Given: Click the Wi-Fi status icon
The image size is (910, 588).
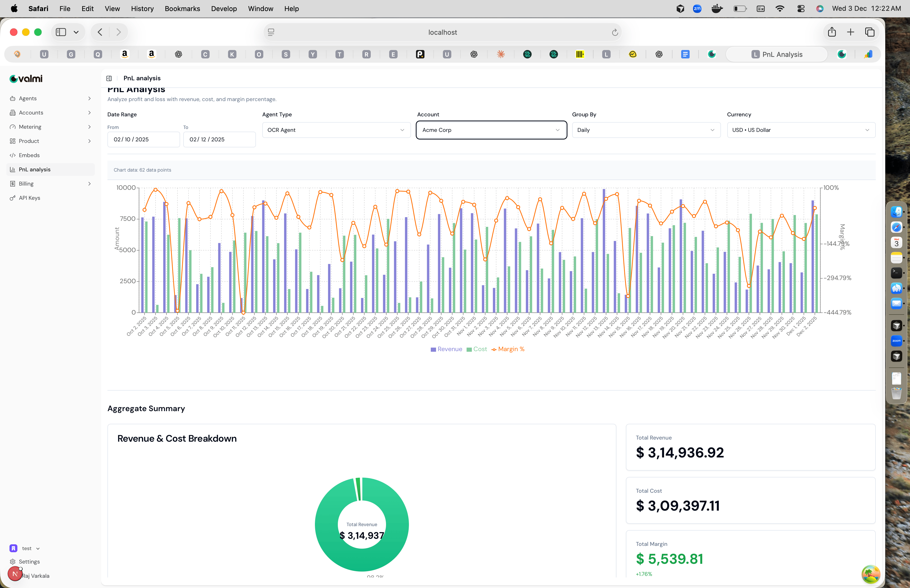Looking at the screenshot, I should pos(780,8).
